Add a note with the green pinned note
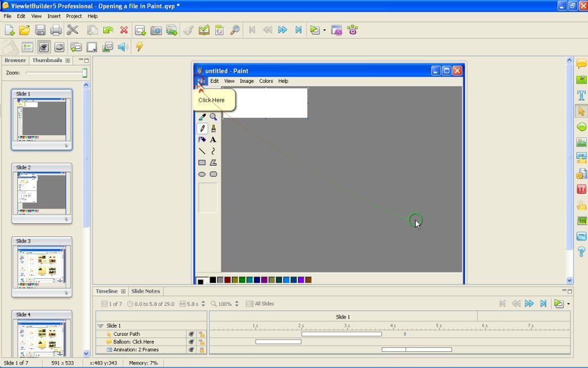Viewport: 588px width, 368px height. point(582,79)
